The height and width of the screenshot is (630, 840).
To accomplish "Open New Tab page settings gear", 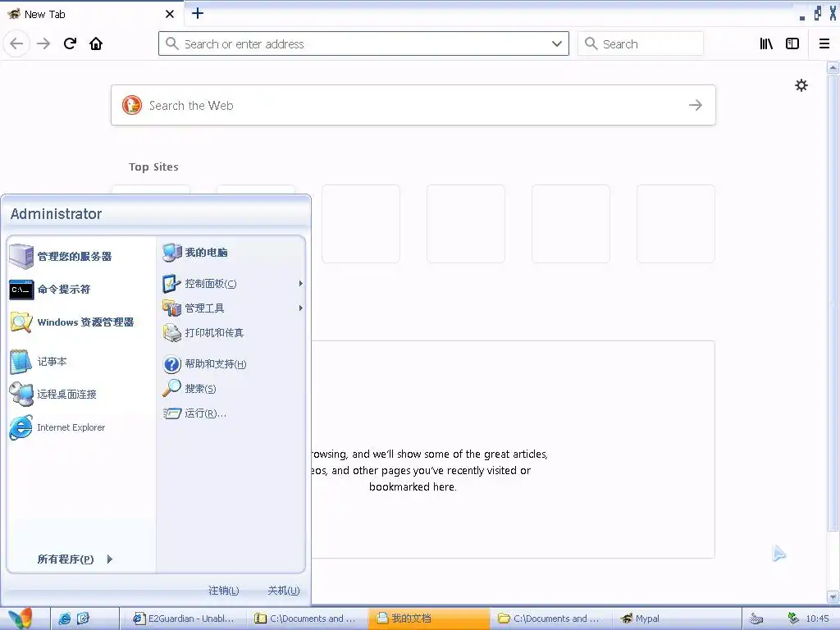I will click(801, 85).
